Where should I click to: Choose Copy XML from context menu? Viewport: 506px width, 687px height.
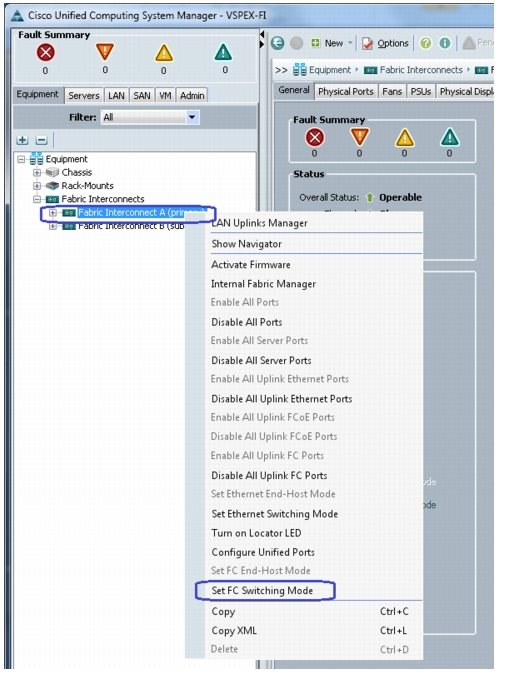tap(314, 630)
